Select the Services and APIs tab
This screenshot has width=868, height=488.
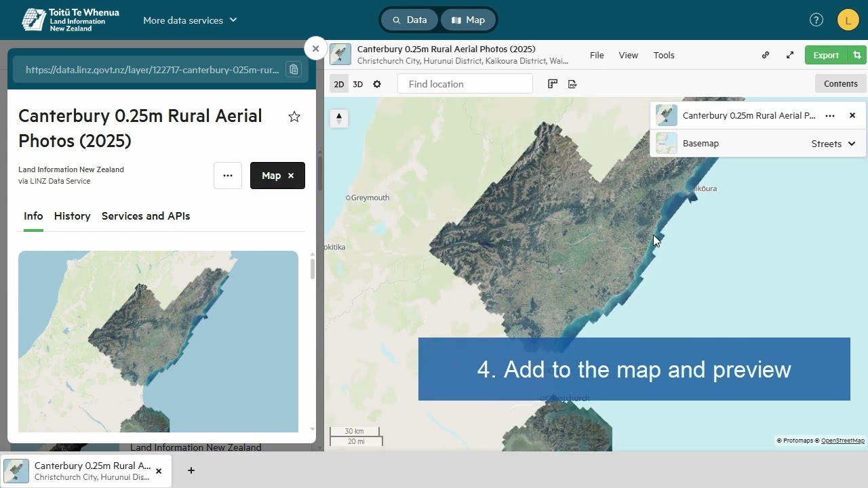coord(146,216)
